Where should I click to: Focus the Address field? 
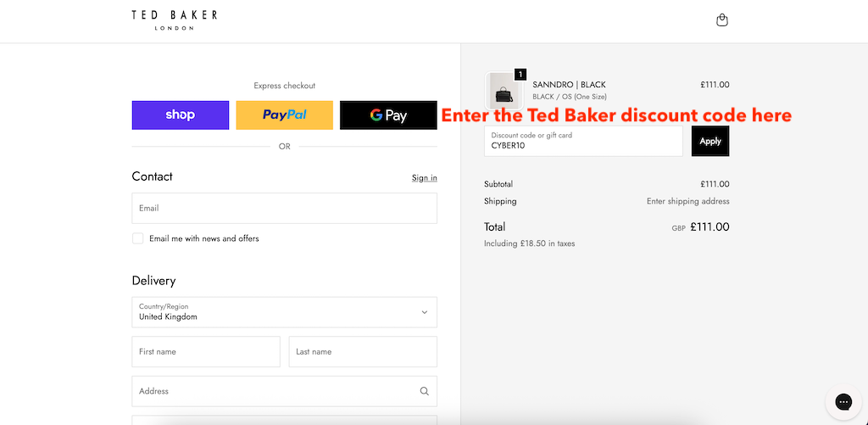pyautogui.click(x=285, y=391)
